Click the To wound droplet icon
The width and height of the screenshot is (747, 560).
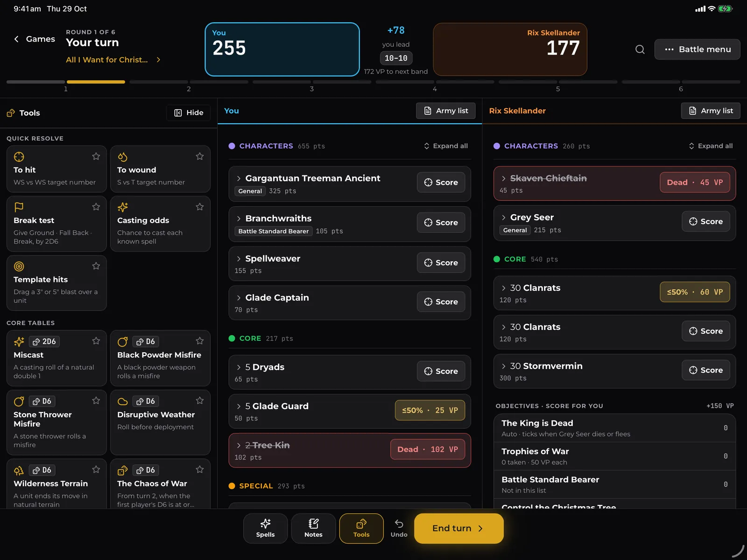click(x=123, y=157)
